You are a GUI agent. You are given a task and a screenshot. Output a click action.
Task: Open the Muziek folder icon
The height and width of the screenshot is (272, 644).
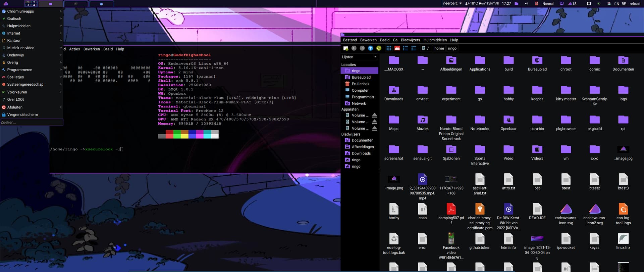(x=423, y=120)
